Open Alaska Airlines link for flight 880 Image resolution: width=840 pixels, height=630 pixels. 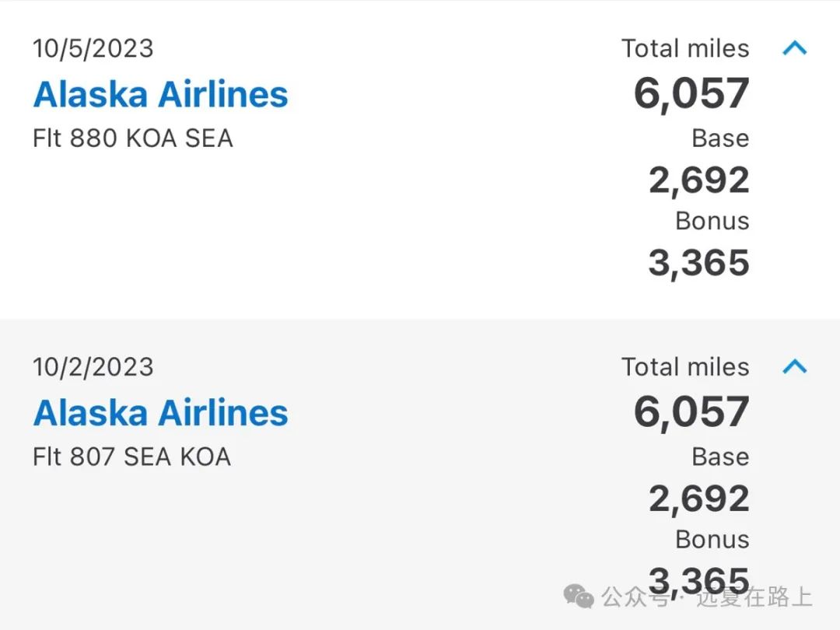point(161,94)
